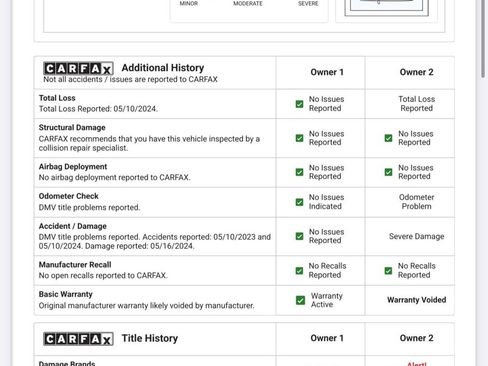The image size is (488, 366).
Task: Click Owner 2 Airbag Deployment green checkmark
Action: 388,172
